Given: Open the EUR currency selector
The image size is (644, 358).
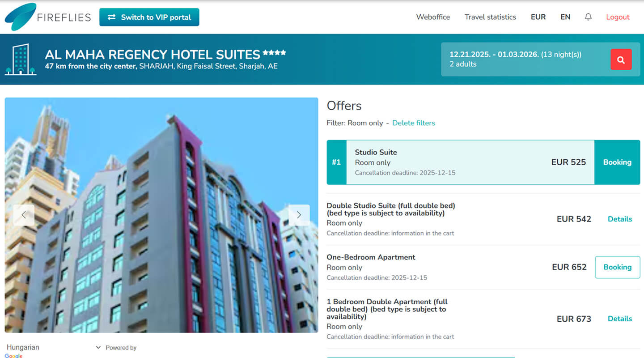Looking at the screenshot, I should click(538, 17).
